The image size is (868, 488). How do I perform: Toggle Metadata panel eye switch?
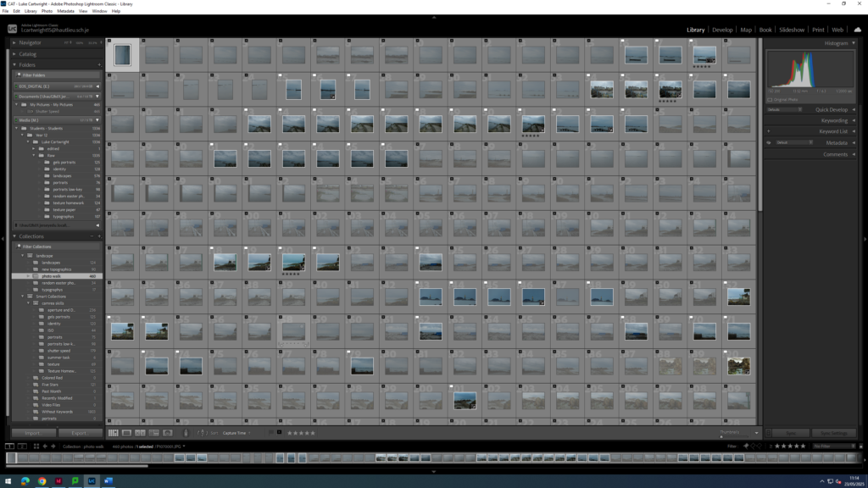768,142
